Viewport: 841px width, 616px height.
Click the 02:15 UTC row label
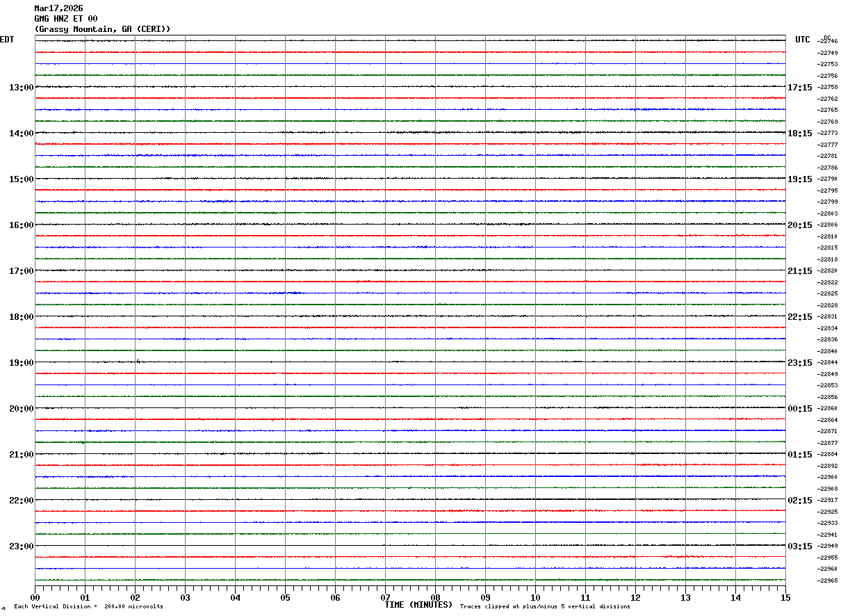(x=800, y=501)
